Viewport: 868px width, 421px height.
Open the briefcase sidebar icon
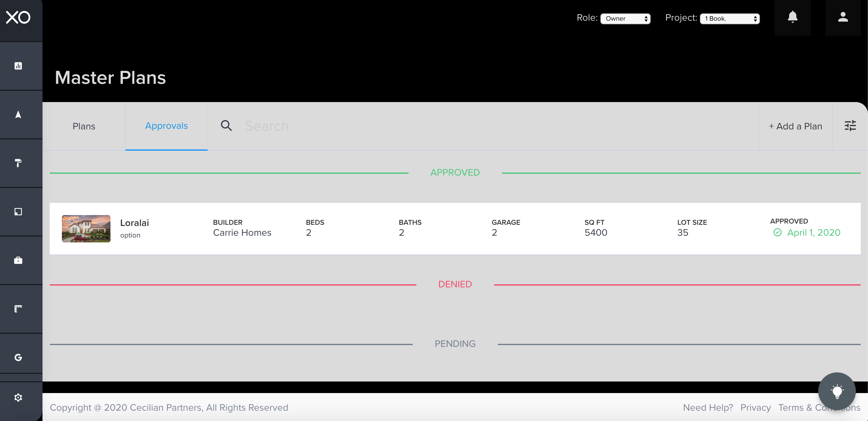(18, 260)
